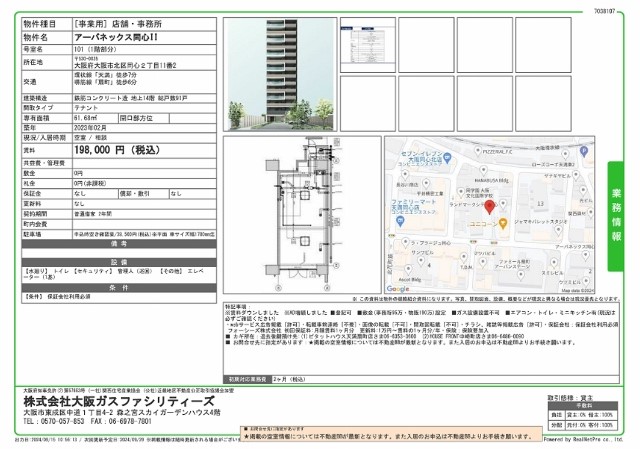This screenshot has height=449, width=640.
Task: Click the TEL: 0570-057-853 phone number
Action: (x=54, y=421)
